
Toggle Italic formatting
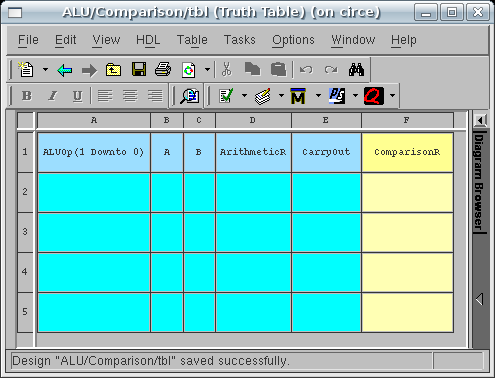(x=52, y=96)
